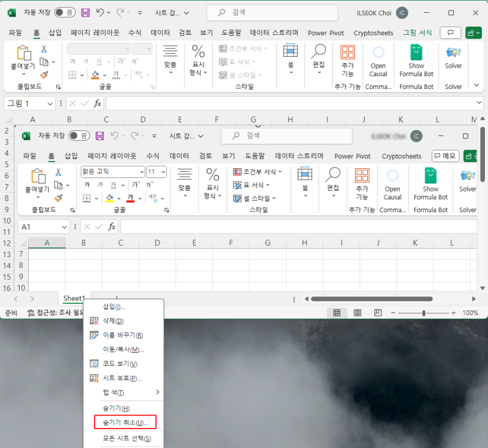This screenshot has width=488, height=448.
Task: Click the Open Causal add-in icon
Action: point(378,52)
